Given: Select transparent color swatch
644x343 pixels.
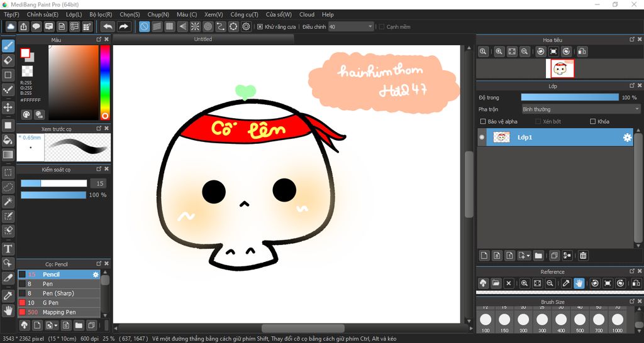Looking at the screenshot, I should click(27, 71).
